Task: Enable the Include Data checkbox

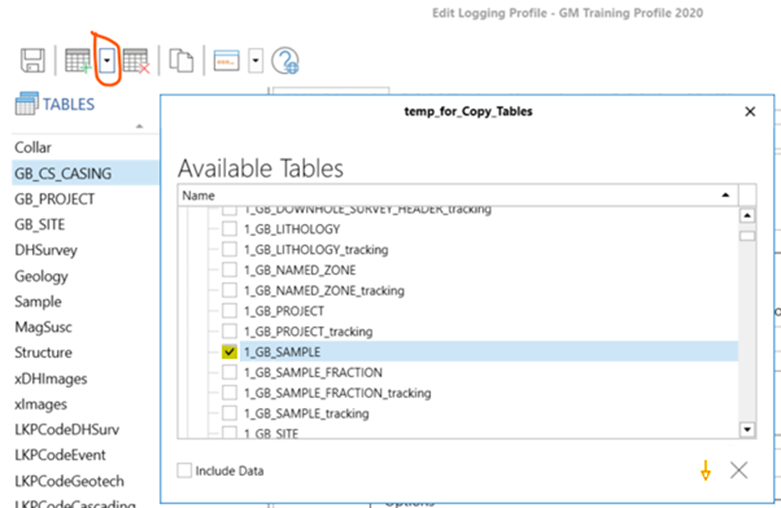Action: (185, 470)
